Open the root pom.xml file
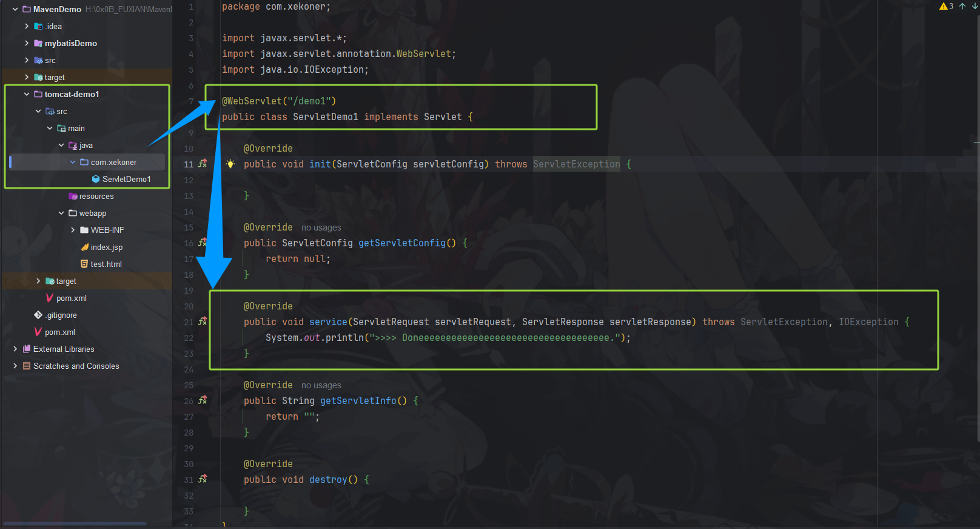This screenshot has height=529, width=980. tap(59, 332)
